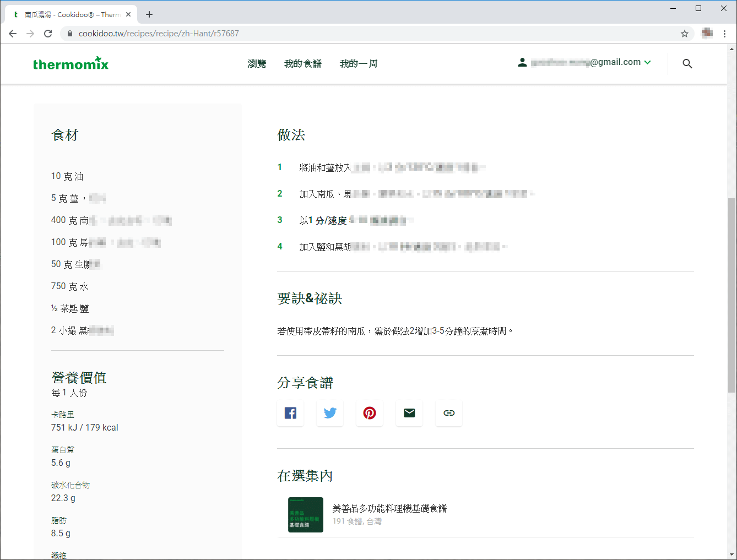Click the user account profile icon
The image size is (737, 560).
click(522, 62)
